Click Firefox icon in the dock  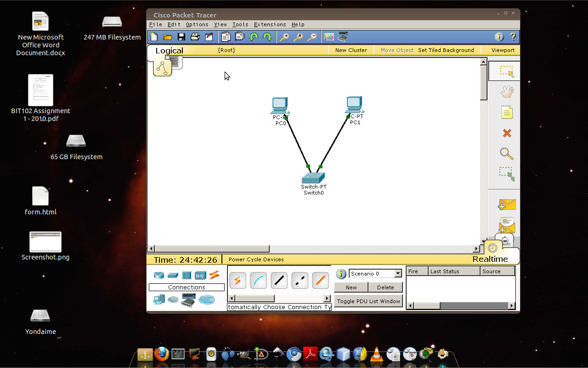[x=161, y=354]
